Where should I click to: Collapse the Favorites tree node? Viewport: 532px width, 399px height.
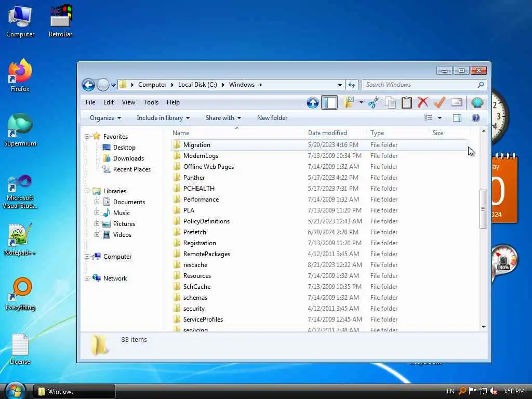coord(87,137)
